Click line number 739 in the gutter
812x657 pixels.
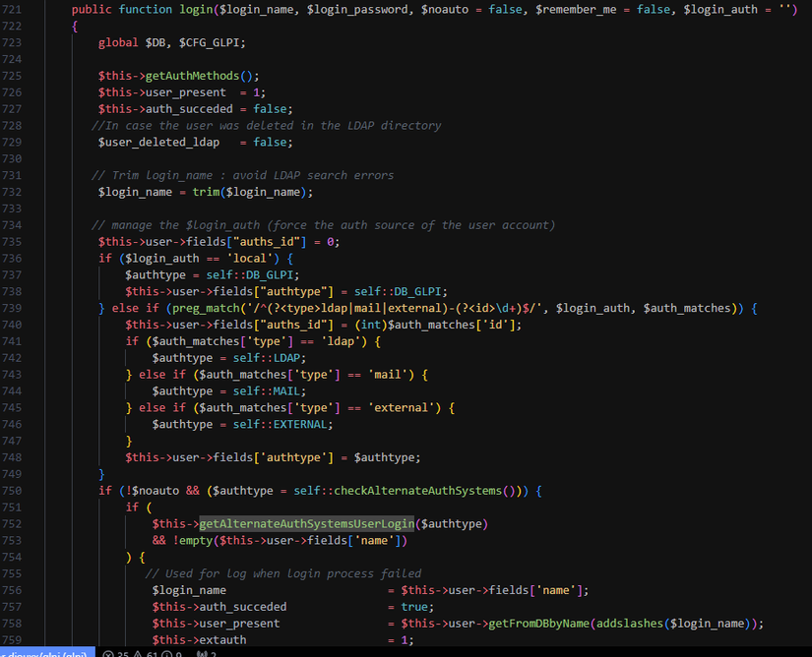click(12, 308)
